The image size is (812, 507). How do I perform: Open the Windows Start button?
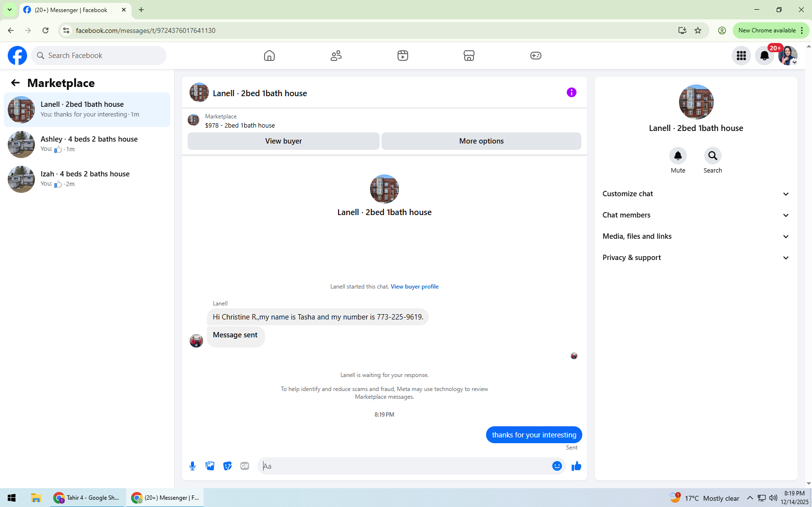(12, 498)
